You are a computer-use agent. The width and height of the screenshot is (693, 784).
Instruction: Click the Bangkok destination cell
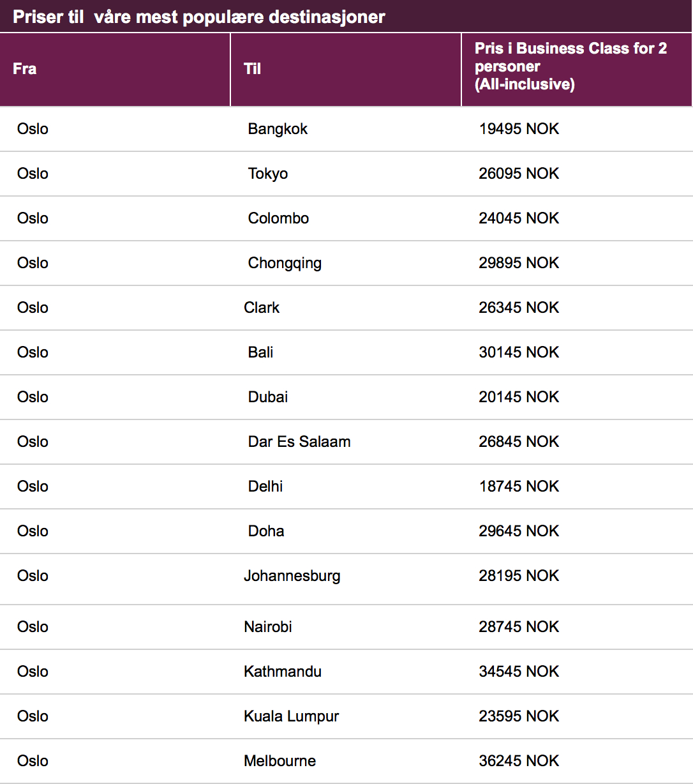coord(278,129)
